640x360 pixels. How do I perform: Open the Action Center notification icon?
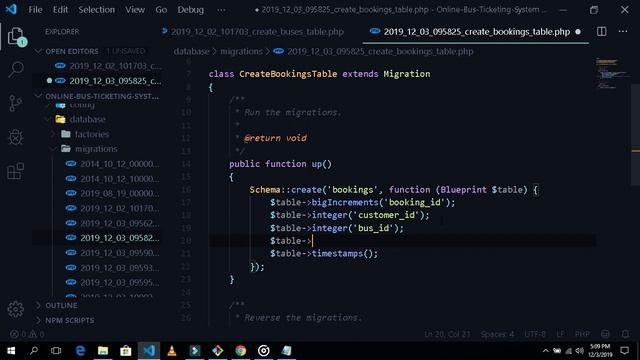[x=624, y=351]
